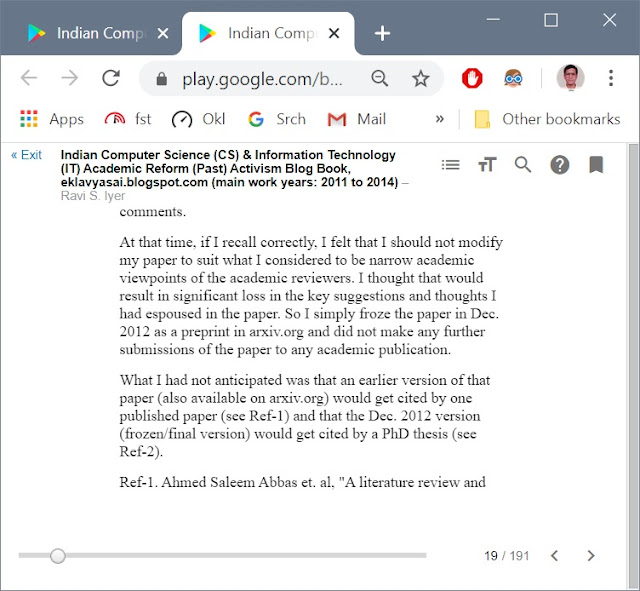Click the paragraph starting 'At that time'
The width and height of the screenshot is (640, 591).
pyautogui.click(x=311, y=296)
